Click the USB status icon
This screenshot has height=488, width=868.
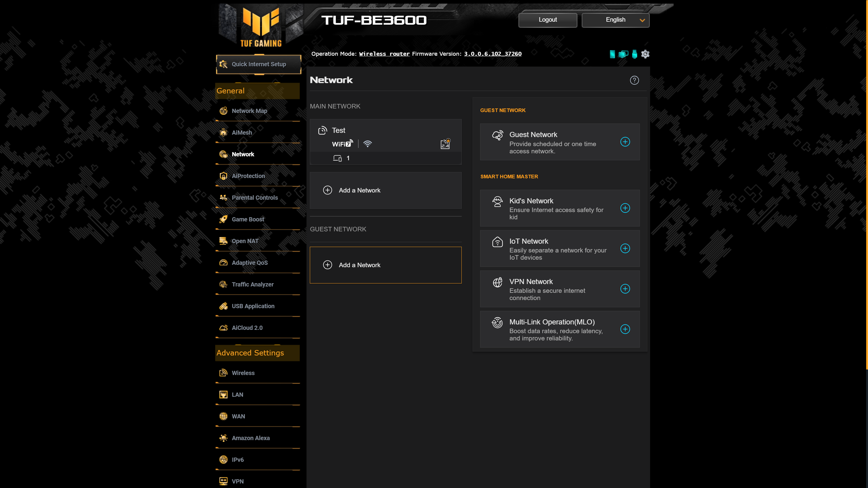click(x=634, y=54)
